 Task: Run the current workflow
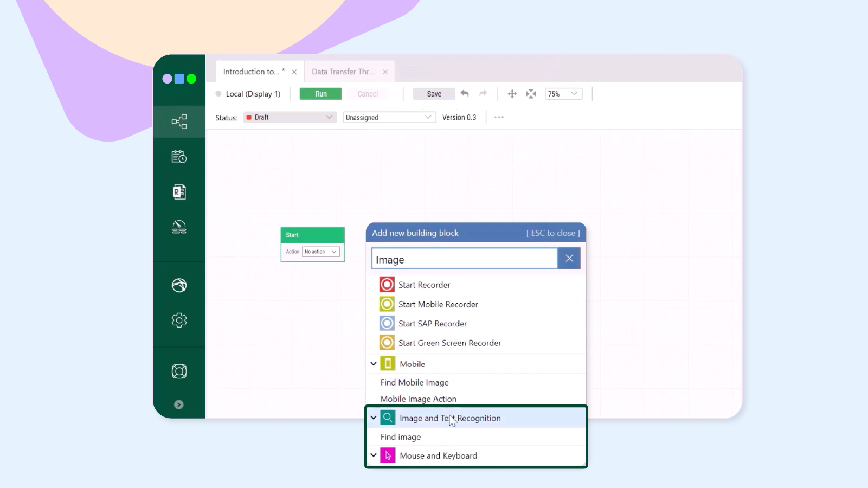[x=320, y=93]
